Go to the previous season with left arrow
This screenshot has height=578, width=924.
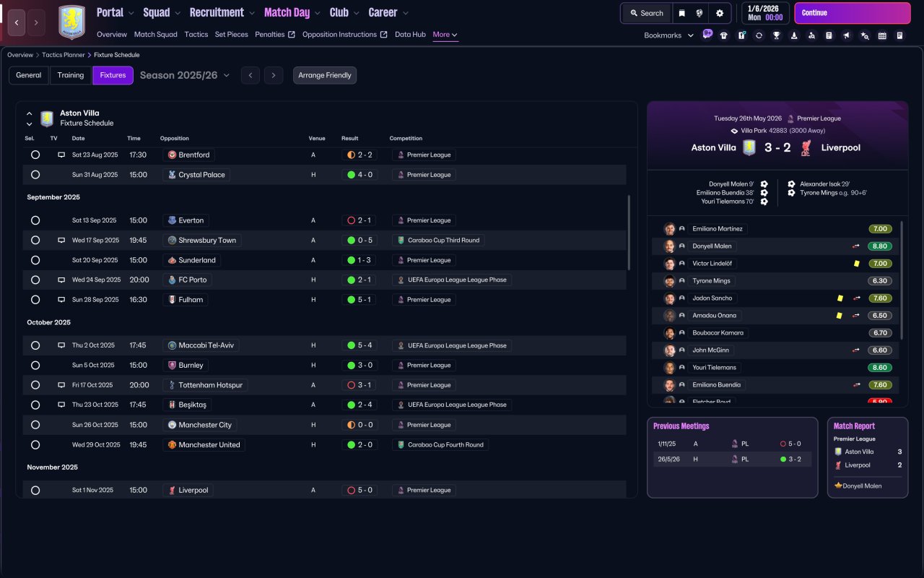click(250, 75)
